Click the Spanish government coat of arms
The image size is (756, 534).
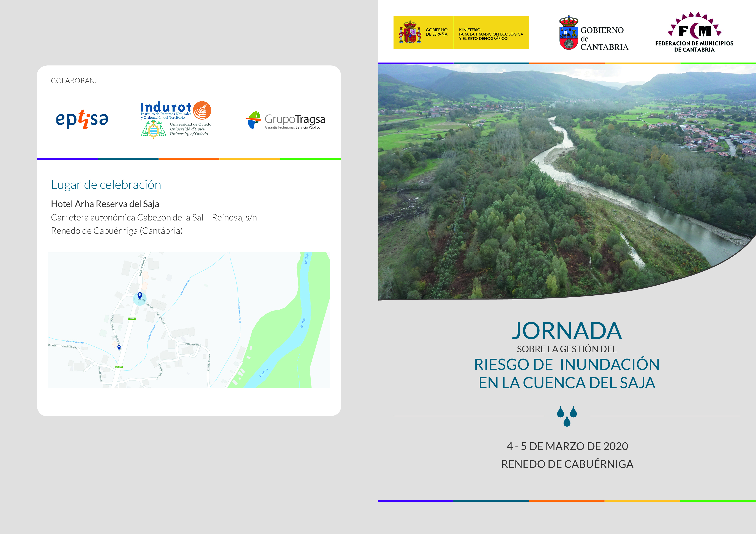[410, 33]
